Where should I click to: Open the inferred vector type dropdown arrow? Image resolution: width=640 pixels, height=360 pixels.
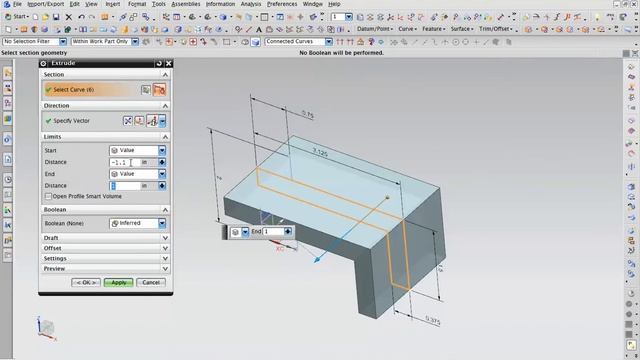pyautogui.click(x=162, y=121)
